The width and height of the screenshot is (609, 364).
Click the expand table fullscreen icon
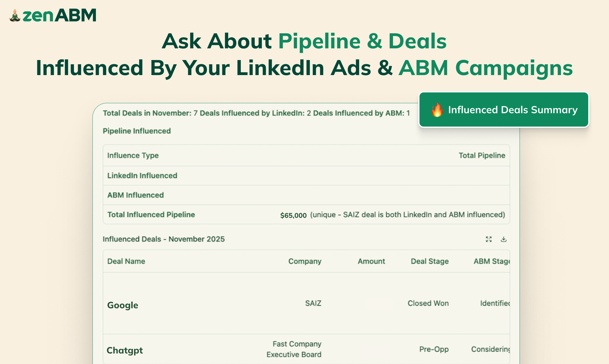click(x=489, y=239)
